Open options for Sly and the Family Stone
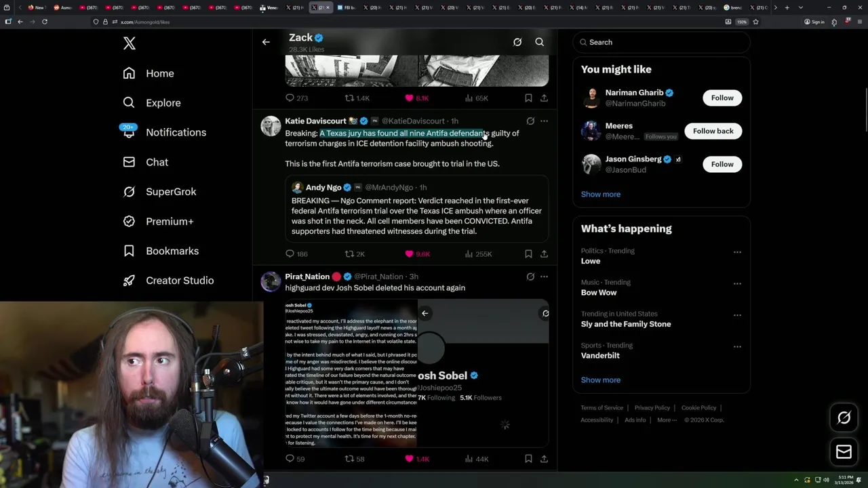Screen dimensions: 868x488 click(x=737, y=315)
